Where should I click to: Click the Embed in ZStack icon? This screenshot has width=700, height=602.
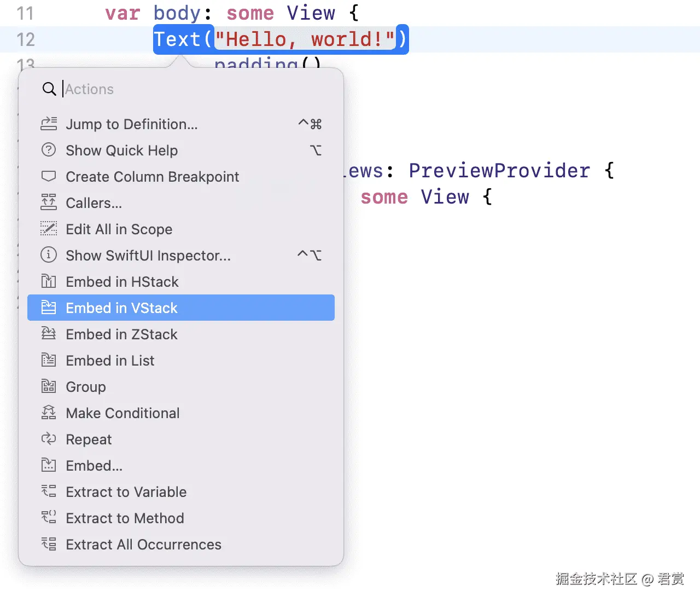[49, 334]
